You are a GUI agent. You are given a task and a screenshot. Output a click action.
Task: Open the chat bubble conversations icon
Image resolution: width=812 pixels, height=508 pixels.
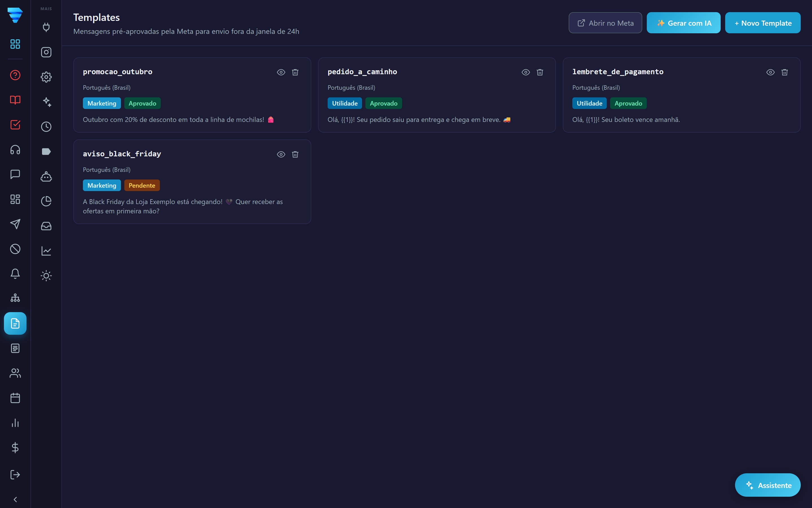[15, 174]
